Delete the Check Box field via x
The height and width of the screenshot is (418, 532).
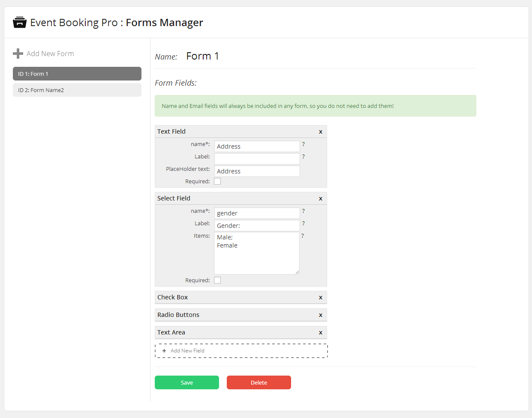tap(321, 298)
